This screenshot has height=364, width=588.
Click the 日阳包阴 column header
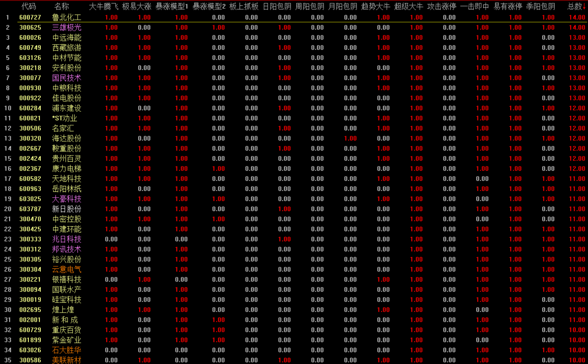tap(277, 6)
